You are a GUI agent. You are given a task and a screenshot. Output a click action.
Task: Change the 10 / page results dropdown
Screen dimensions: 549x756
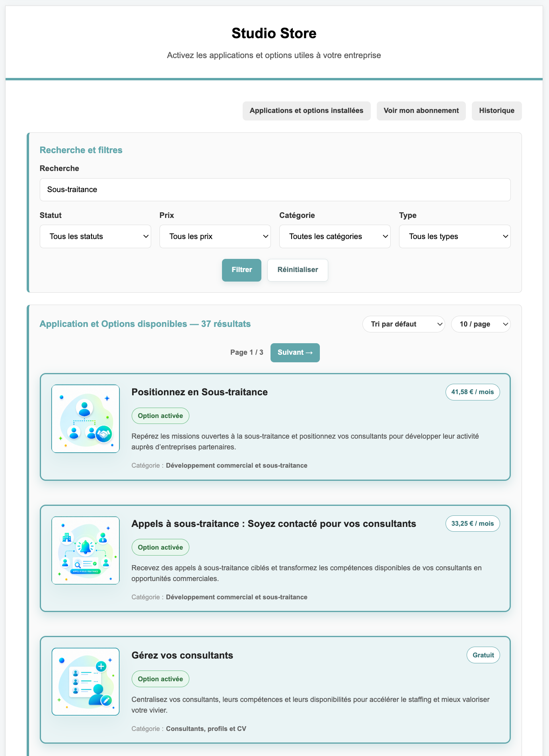(481, 324)
